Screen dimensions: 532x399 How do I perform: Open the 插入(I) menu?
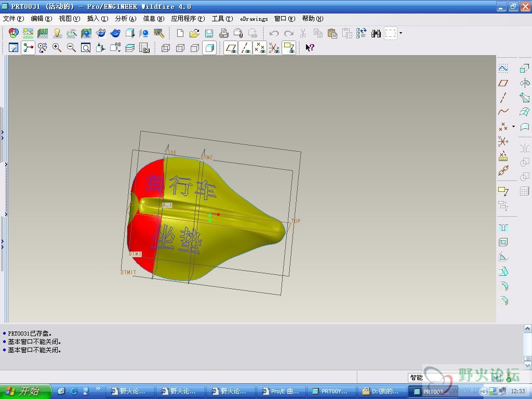(x=98, y=19)
